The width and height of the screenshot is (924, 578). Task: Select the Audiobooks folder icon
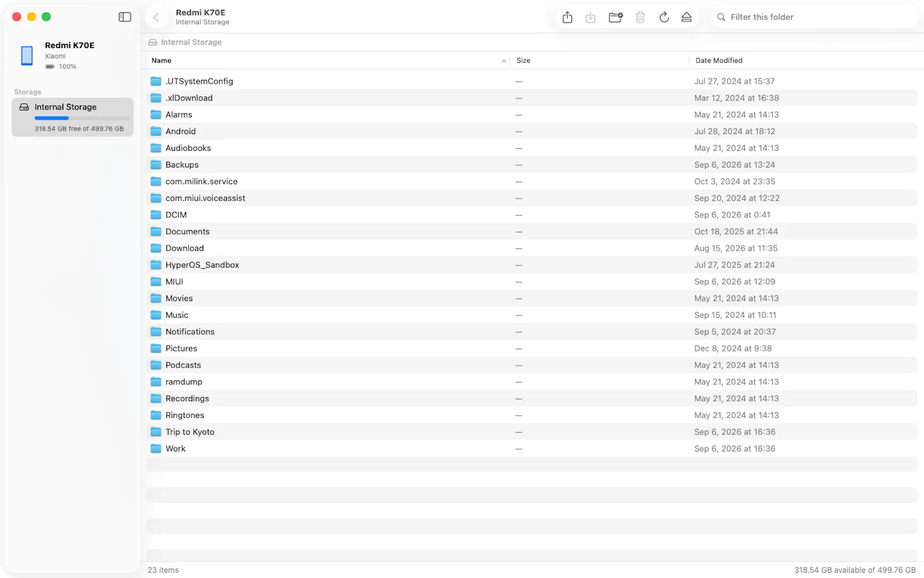click(x=156, y=148)
